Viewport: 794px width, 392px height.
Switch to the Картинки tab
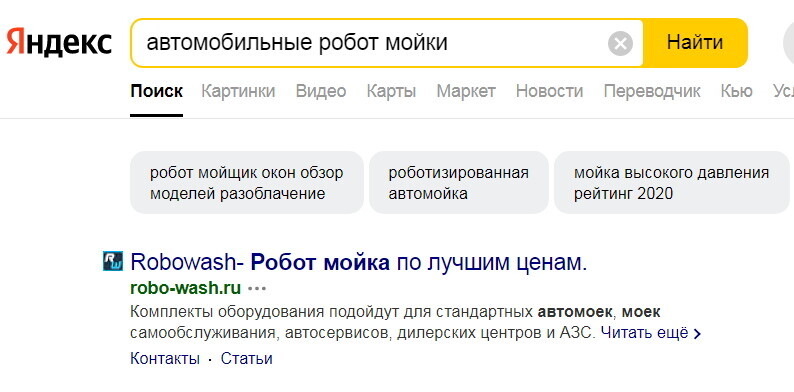238,91
